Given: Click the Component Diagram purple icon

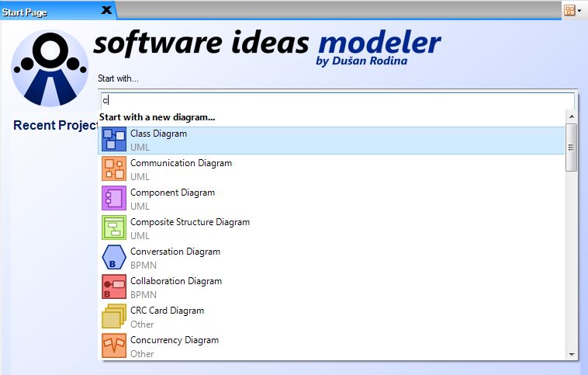Looking at the screenshot, I should [x=114, y=198].
